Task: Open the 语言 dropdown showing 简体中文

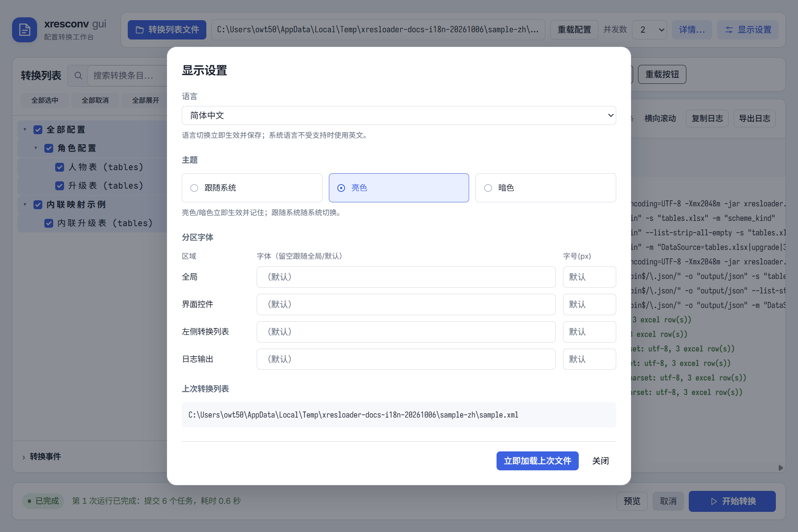Action: (399, 116)
